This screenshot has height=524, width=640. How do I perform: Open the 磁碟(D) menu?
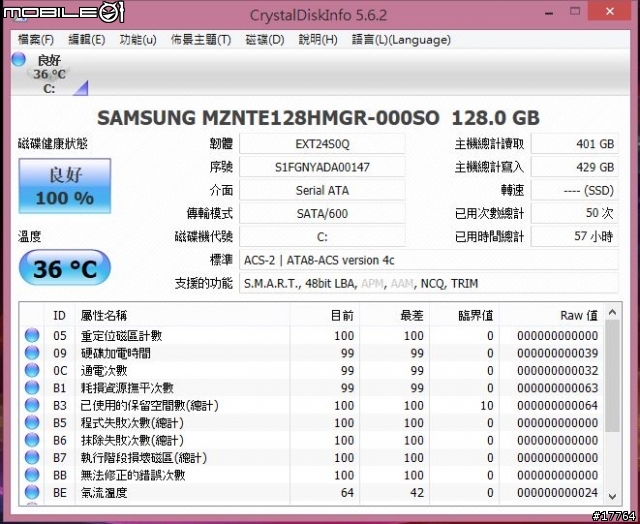pos(265,40)
